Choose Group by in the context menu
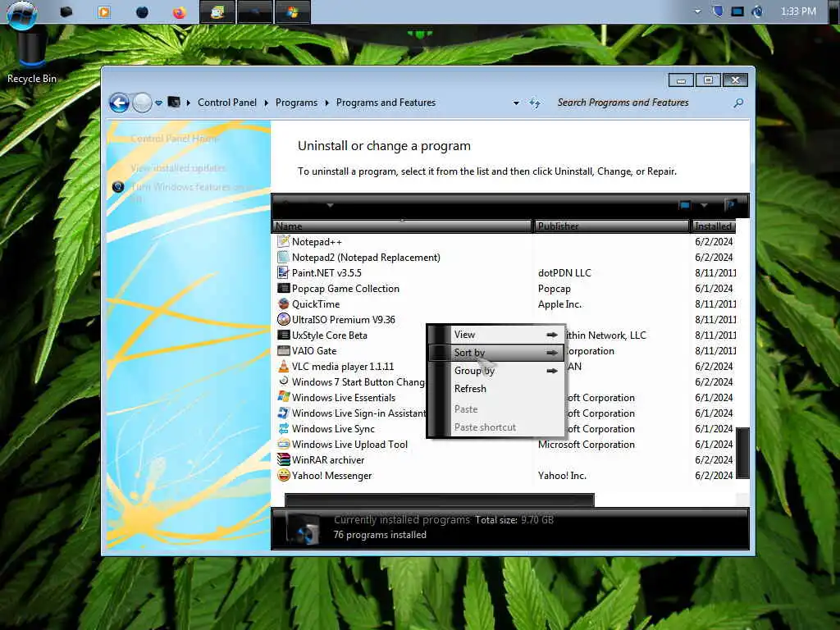 tap(496, 371)
